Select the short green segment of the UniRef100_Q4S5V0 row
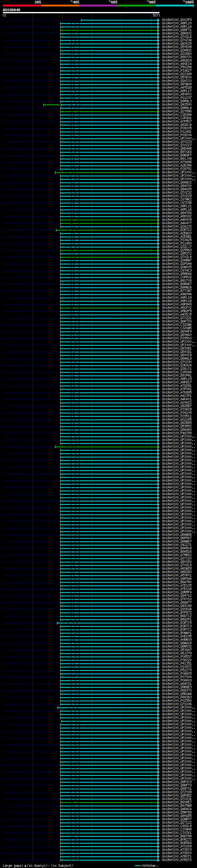This screenshot has width=197, height=868. coord(52,105)
